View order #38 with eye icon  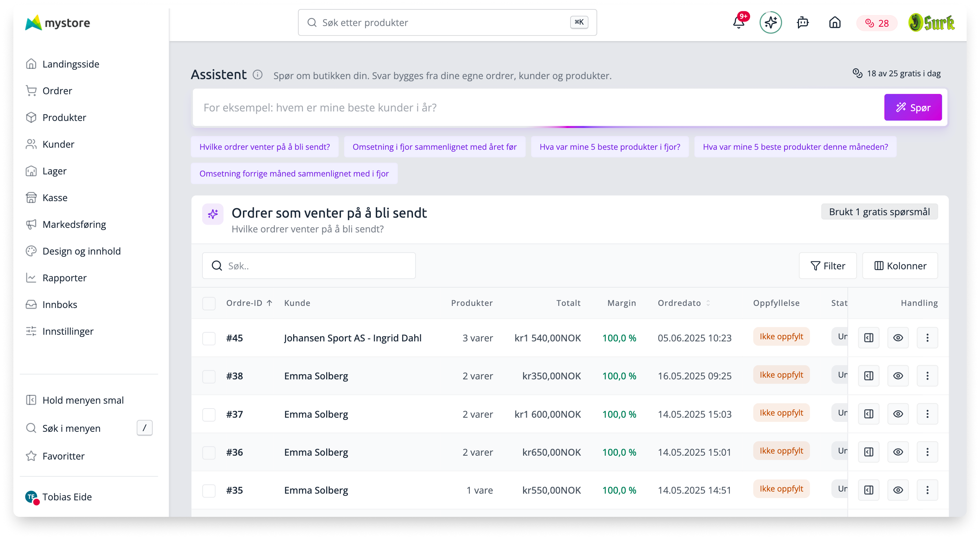[x=898, y=376]
